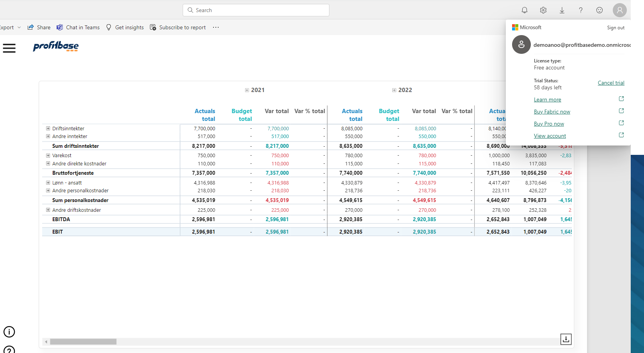Click Sign out in the account panel
This screenshot has height=353, width=644.
coord(616,28)
